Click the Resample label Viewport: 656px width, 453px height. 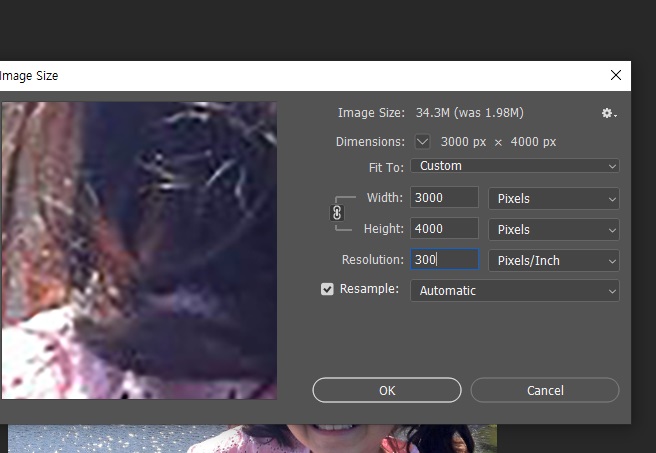coord(369,289)
